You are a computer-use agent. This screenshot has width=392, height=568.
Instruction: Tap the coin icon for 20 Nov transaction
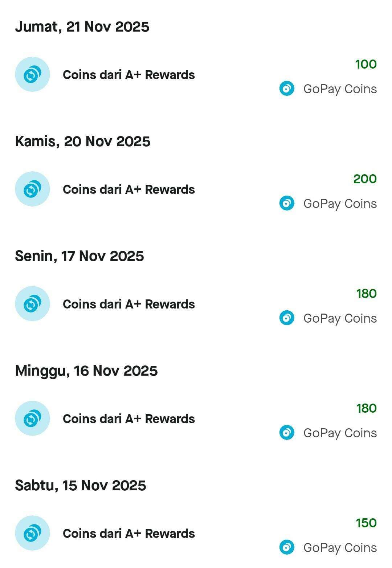(x=32, y=189)
